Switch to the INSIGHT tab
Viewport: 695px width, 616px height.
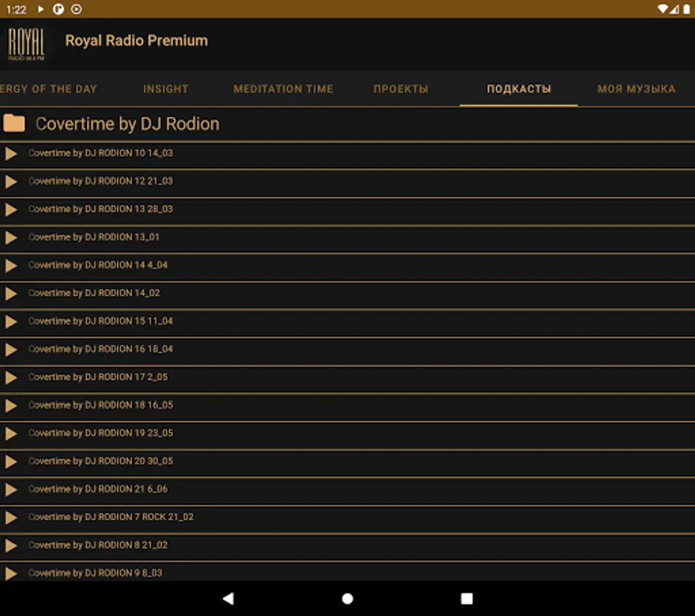point(166,88)
